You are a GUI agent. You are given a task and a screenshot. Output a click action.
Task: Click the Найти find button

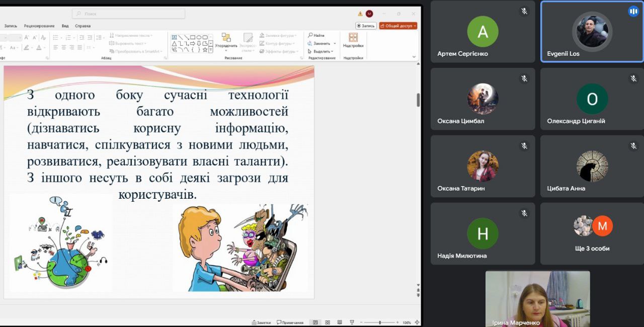(316, 35)
